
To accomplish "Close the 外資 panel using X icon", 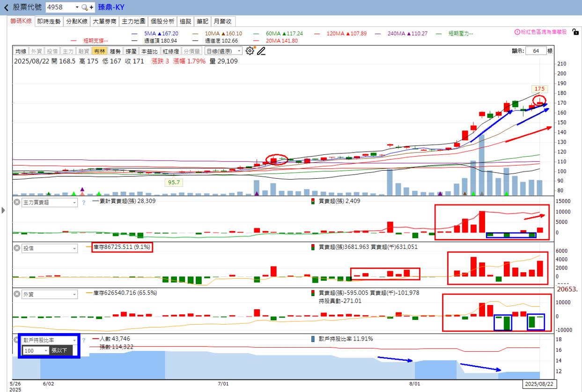I will point(17,294).
